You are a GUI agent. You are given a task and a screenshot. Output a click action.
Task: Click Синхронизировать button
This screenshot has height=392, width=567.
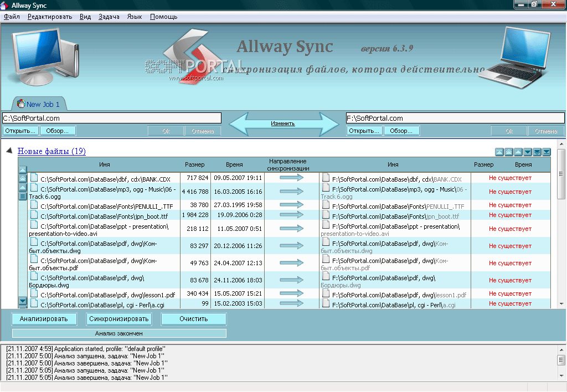pos(119,319)
